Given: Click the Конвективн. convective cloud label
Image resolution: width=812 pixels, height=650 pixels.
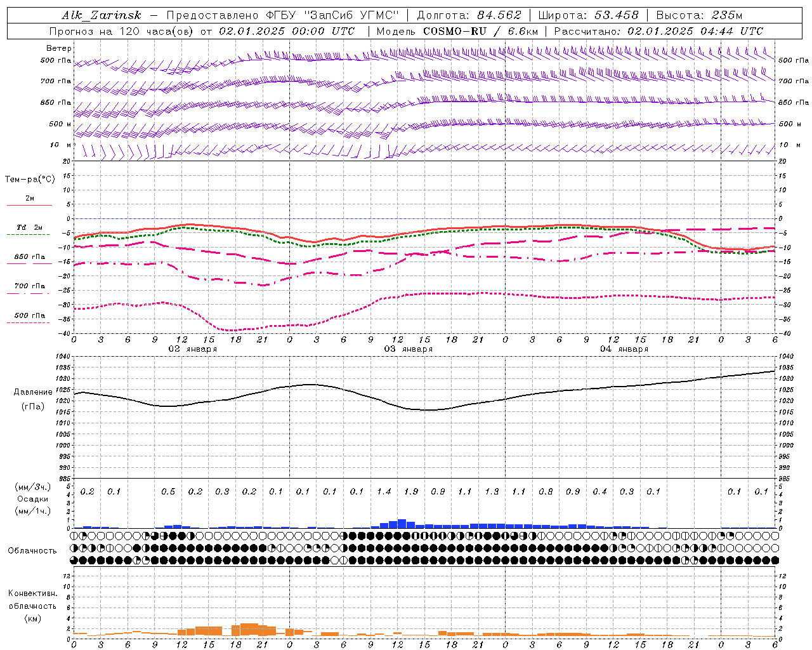Looking at the screenshot, I should point(32,594).
